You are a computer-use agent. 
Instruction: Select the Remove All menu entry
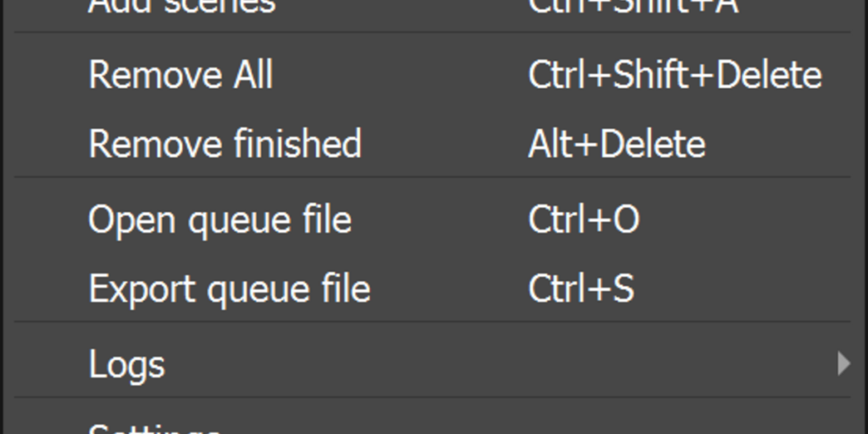coord(431,75)
